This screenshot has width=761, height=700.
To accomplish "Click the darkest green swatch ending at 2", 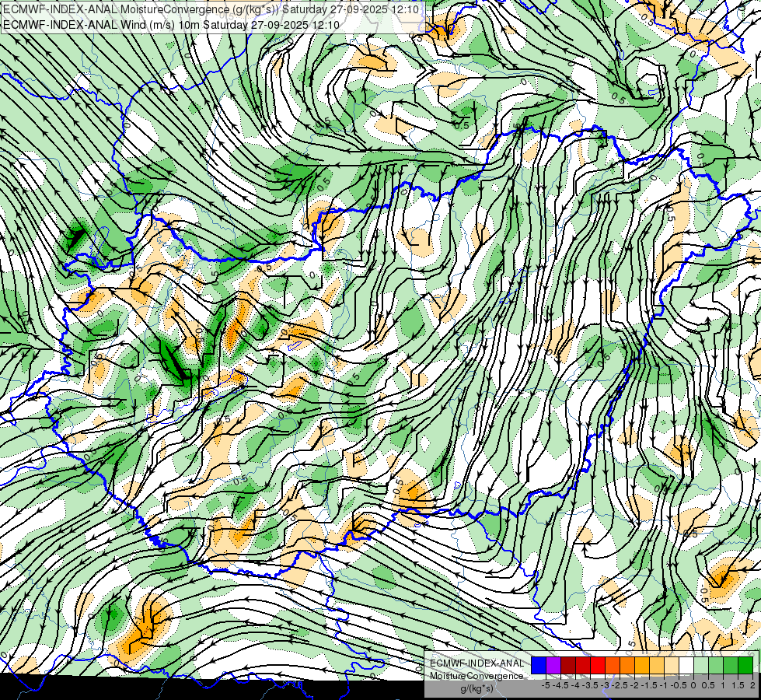I will [745, 666].
